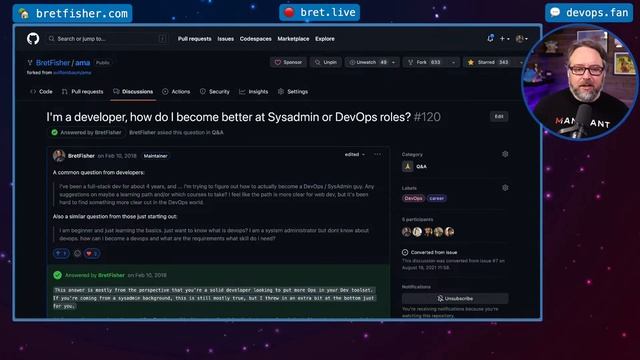Open Pull requests in top navigation
This screenshot has width=640, height=360.
coord(194,39)
